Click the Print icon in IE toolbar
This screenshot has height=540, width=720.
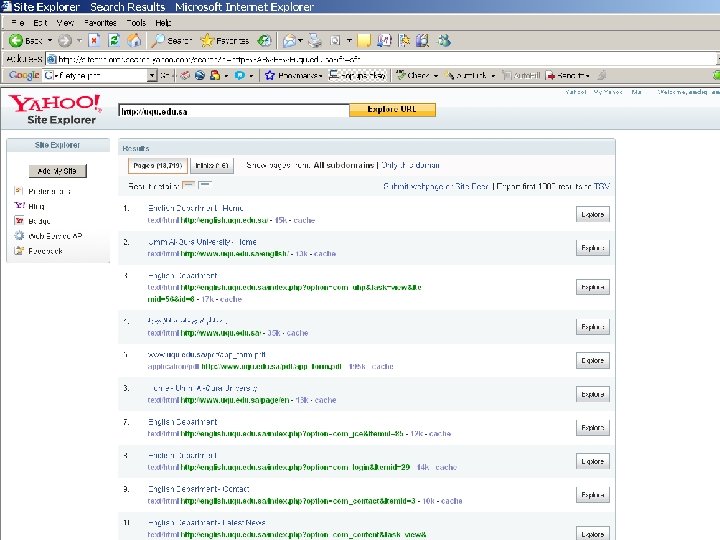[315, 41]
